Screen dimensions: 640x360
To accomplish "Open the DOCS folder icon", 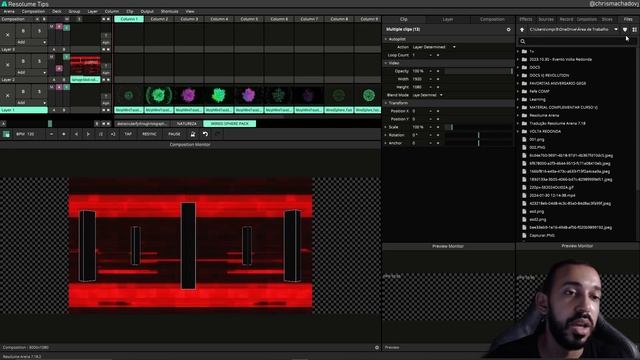I will 524,67.
